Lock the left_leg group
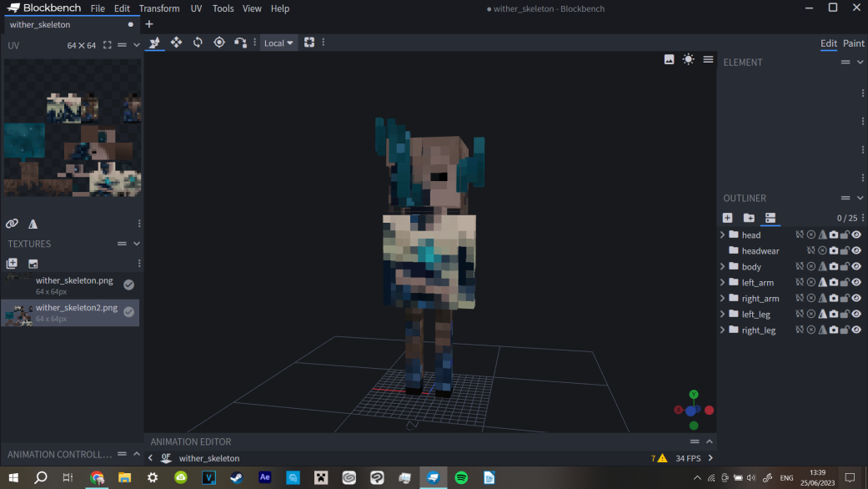This screenshot has width=868, height=489. point(845,314)
